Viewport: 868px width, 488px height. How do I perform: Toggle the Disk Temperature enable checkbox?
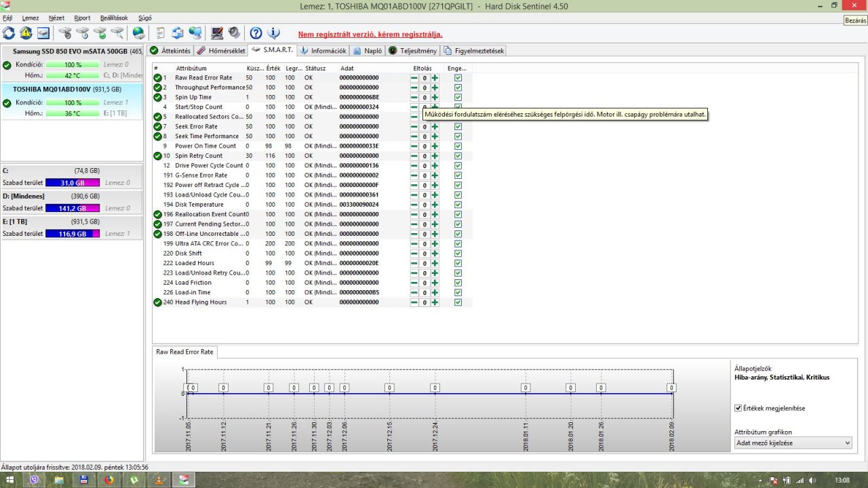(458, 205)
